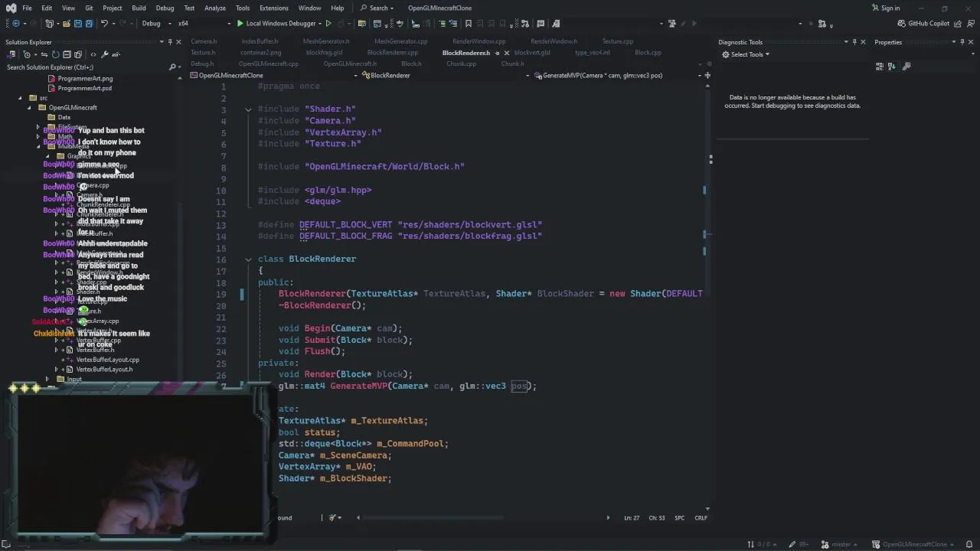This screenshot has height=551, width=980.
Task: Switch to the MeshGenerator.cpp tab
Action: [x=400, y=41]
